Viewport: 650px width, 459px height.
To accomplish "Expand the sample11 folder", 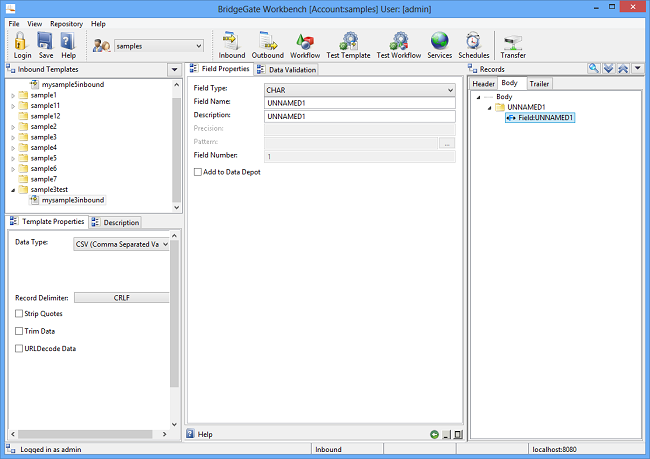I will 13,106.
